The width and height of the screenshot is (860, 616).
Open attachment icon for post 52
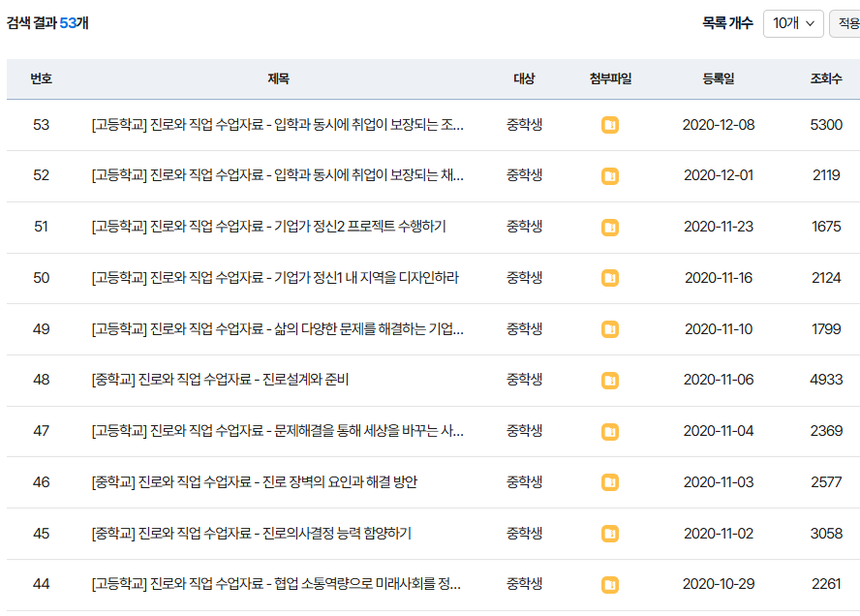[x=610, y=176]
